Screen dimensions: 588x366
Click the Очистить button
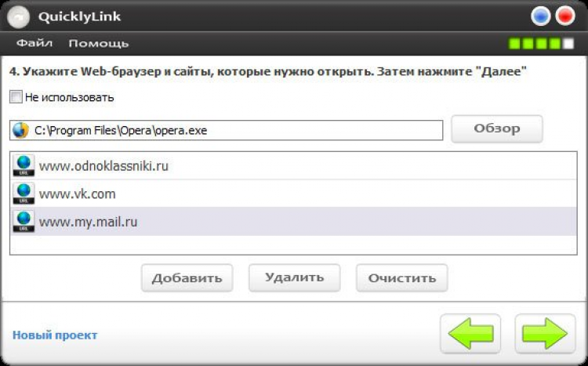tap(402, 278)
